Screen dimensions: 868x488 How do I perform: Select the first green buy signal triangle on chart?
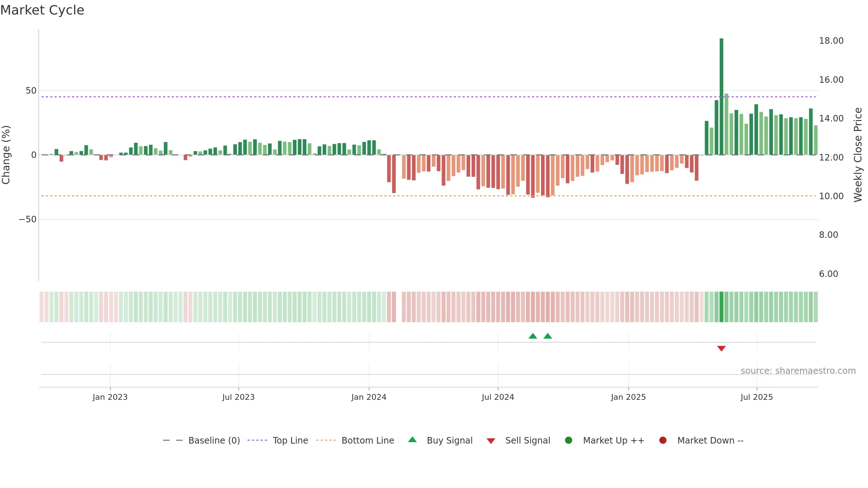[x=533, y=336]
